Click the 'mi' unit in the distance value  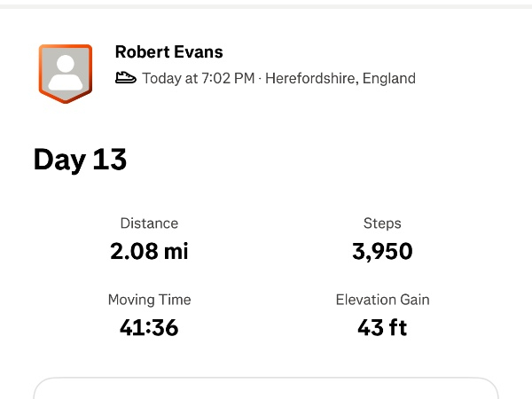(x=176, y=251)
